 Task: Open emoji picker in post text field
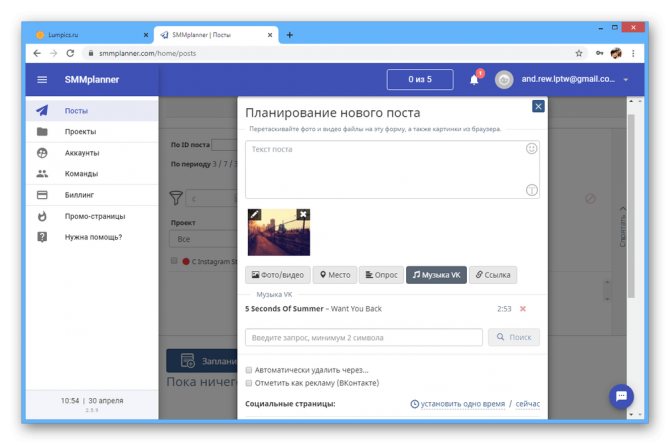pos(531,149)
